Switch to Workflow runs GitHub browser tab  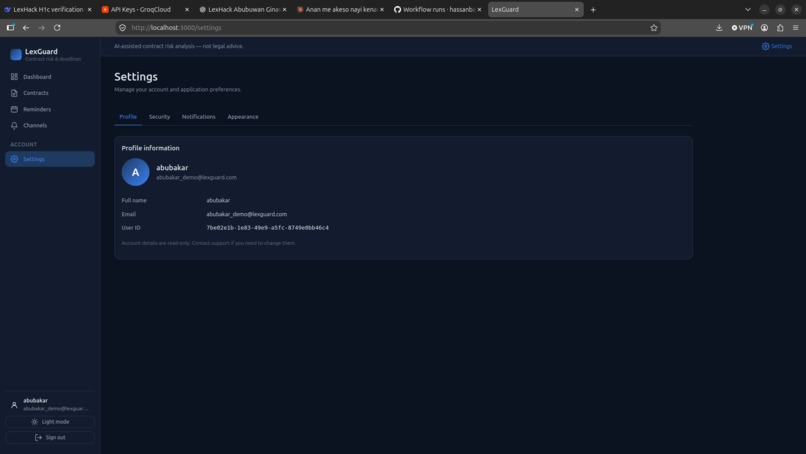tap(437, 9)
